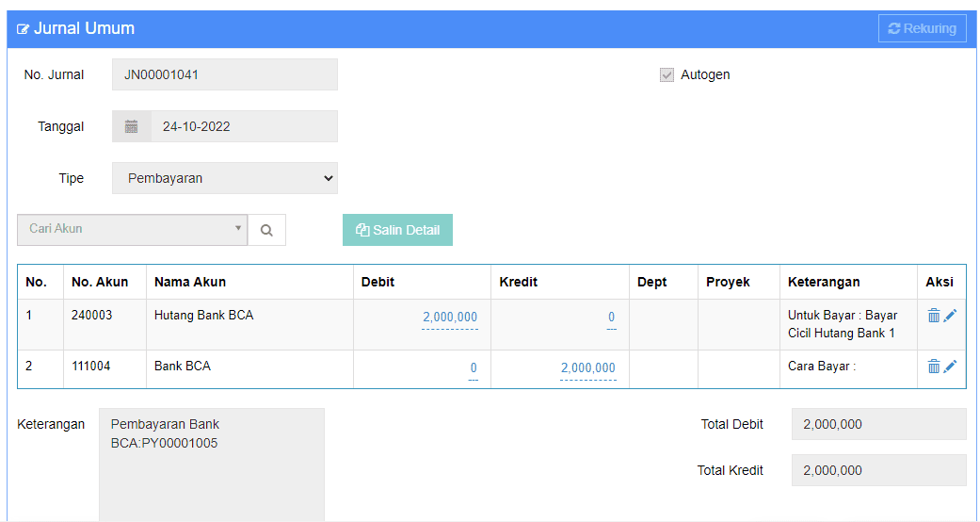The height and width of the screenshot is (522, 980).
Task: Click the Keterangan text area
Action: [212, 465]
